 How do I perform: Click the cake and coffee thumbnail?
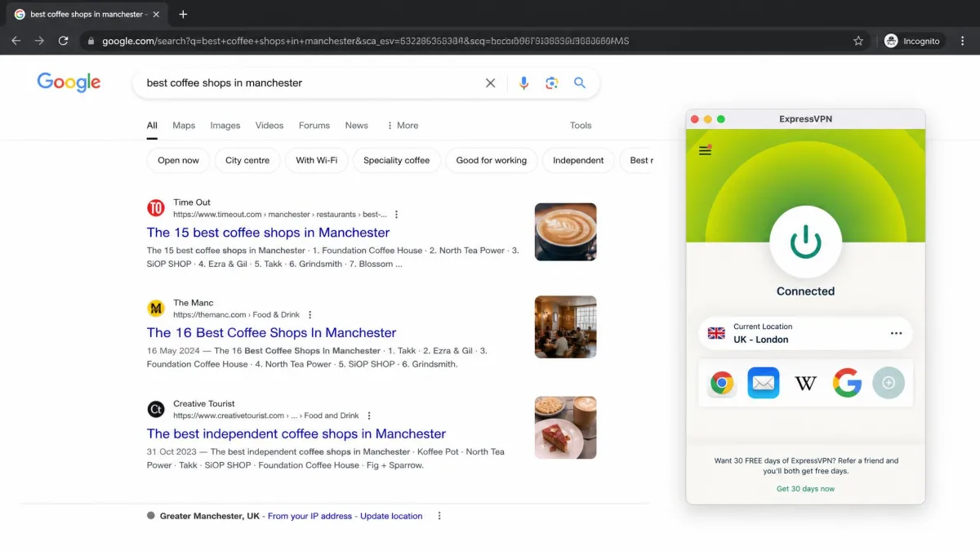click(566, 428)
